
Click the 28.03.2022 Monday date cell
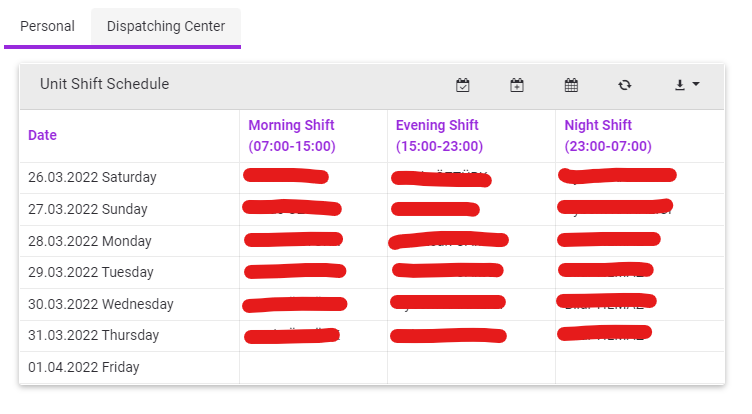coord(89,241)
